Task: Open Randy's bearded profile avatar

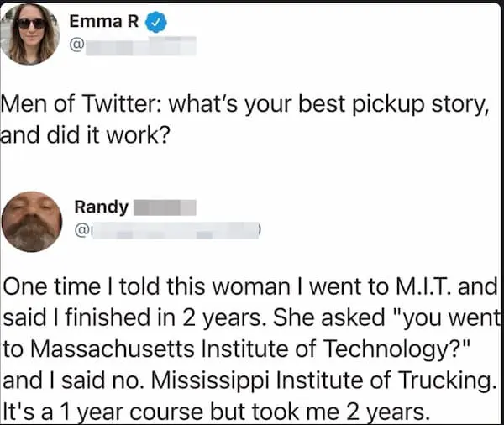Action: (33, 222)
